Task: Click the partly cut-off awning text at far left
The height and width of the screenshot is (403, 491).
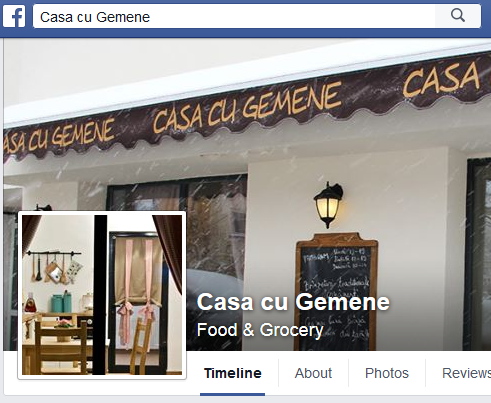Action: 58,137
